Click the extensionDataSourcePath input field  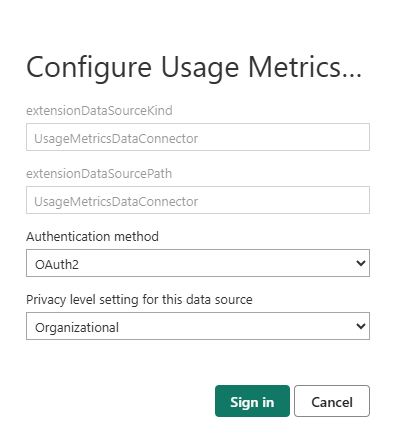pyautogui.click(x=198, y=200)
